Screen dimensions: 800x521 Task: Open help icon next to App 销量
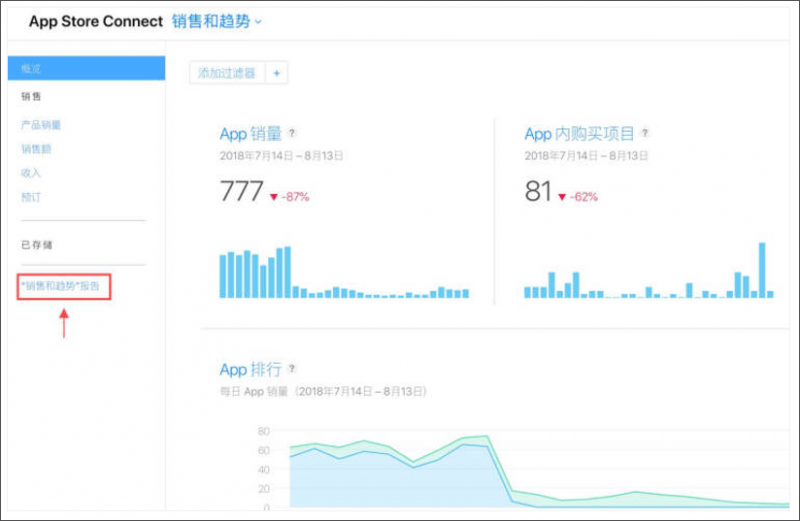pyautogui.click(x=292, y=133)
